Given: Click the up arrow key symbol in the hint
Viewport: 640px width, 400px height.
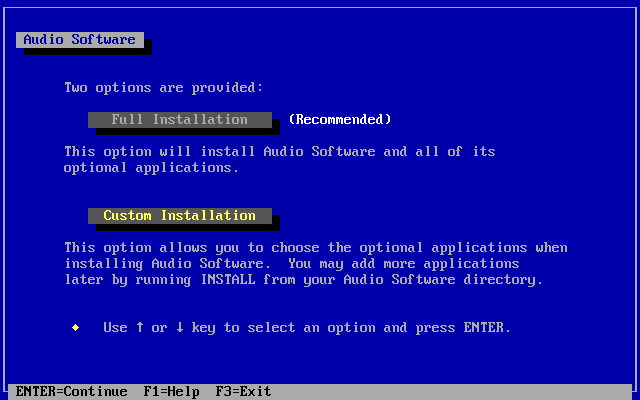Looking at the screenshot, I should tap(140, 327).
